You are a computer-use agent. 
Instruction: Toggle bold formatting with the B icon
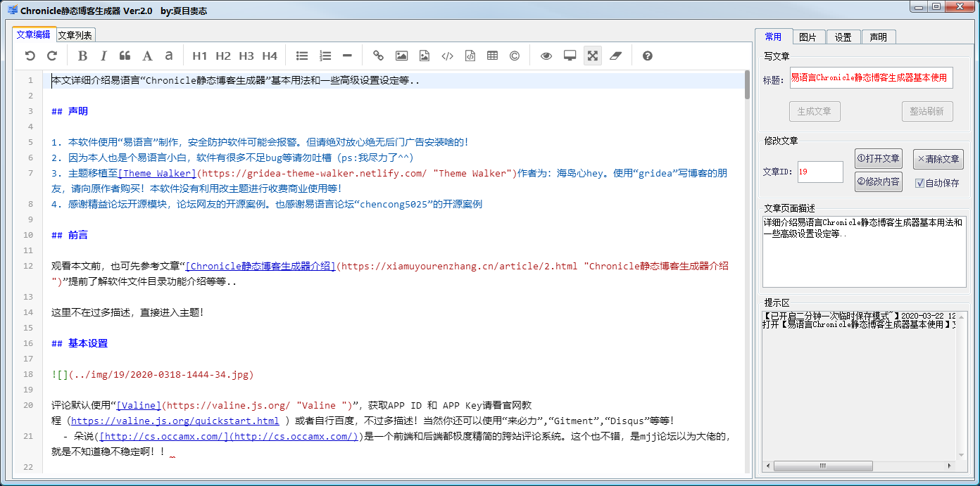click(x=82, y=56)
